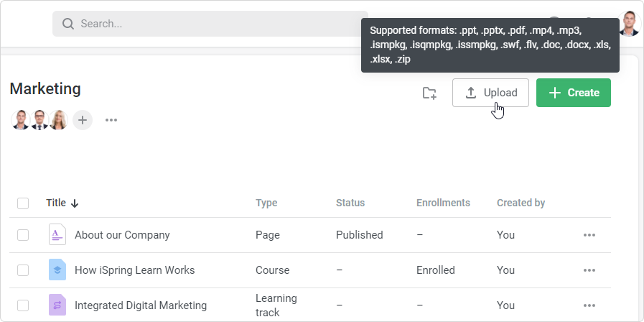
Task: Check the How iSpring Learn Works checkbox
Action: (x=23, y=270)
